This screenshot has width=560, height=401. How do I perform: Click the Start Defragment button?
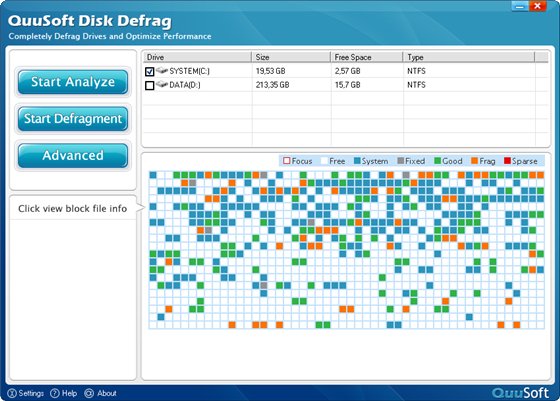click(73, 119)
